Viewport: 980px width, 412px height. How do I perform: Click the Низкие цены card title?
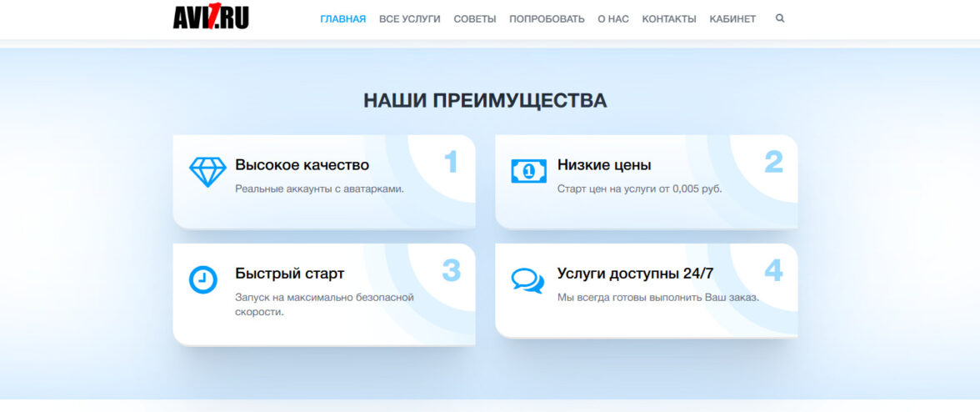point(603,165)
